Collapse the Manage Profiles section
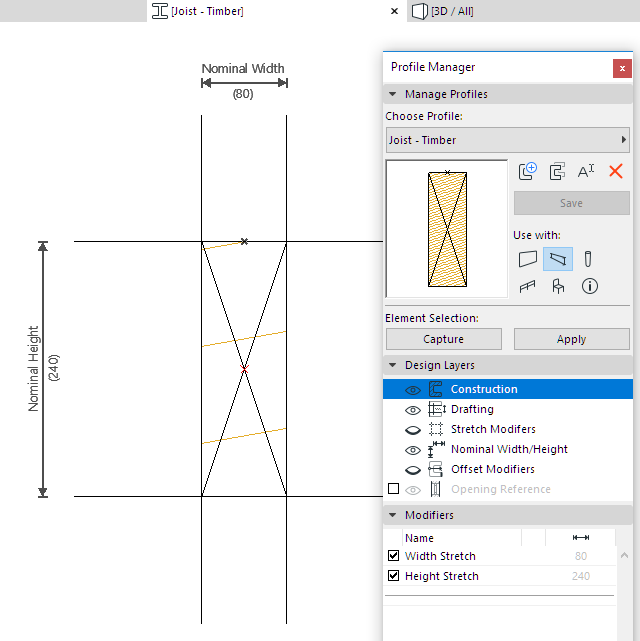640x641 pixels. pos(393,94)
